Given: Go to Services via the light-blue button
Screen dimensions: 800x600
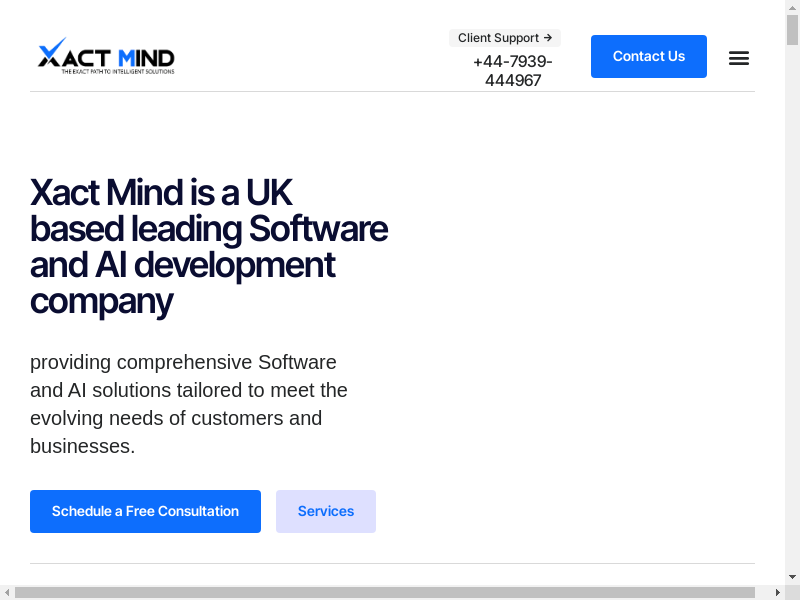Looking at the screenshot, I should (326, 511).
